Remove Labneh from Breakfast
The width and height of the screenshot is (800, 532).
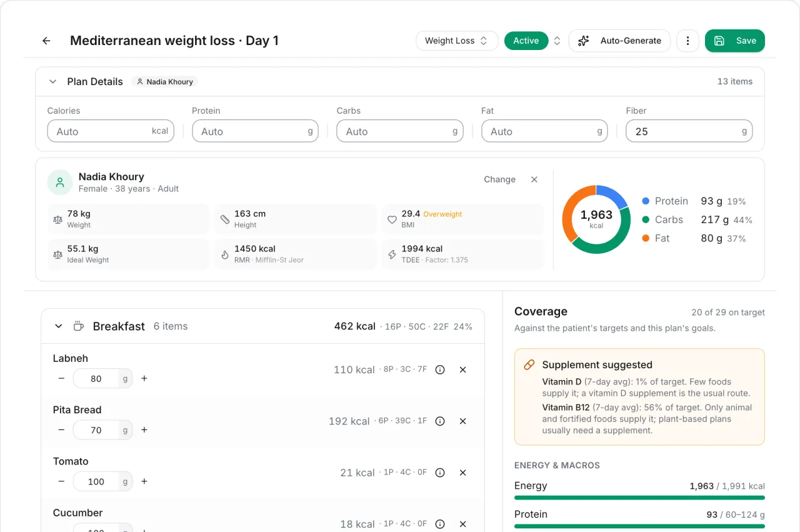coord(463,369)
